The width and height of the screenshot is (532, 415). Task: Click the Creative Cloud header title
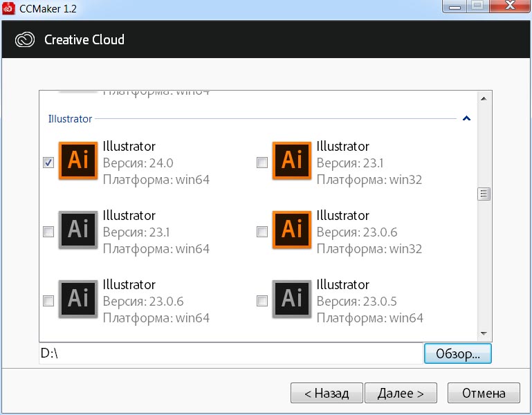click(84, 39)
